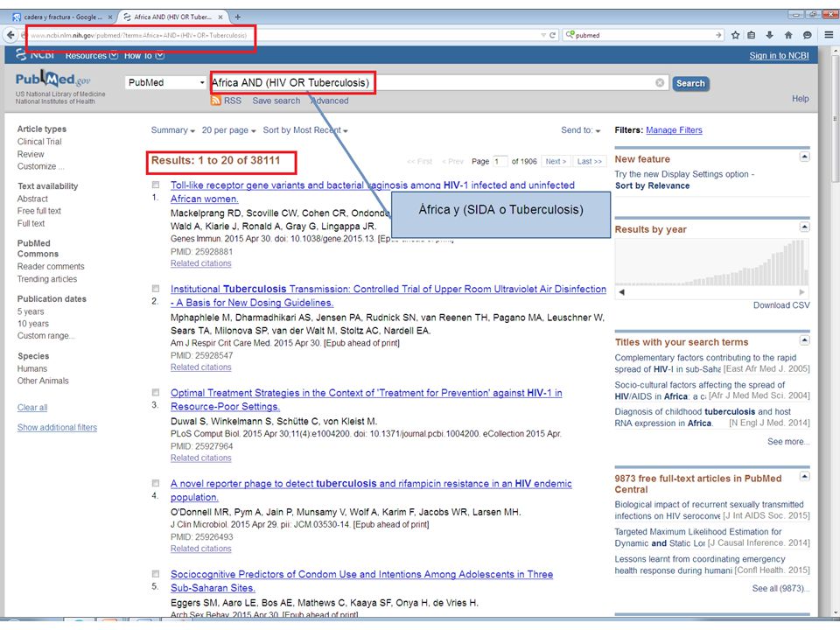Select the checkbox for result 1
Screen dimensions: 840x630
click(x=156, y=185)
